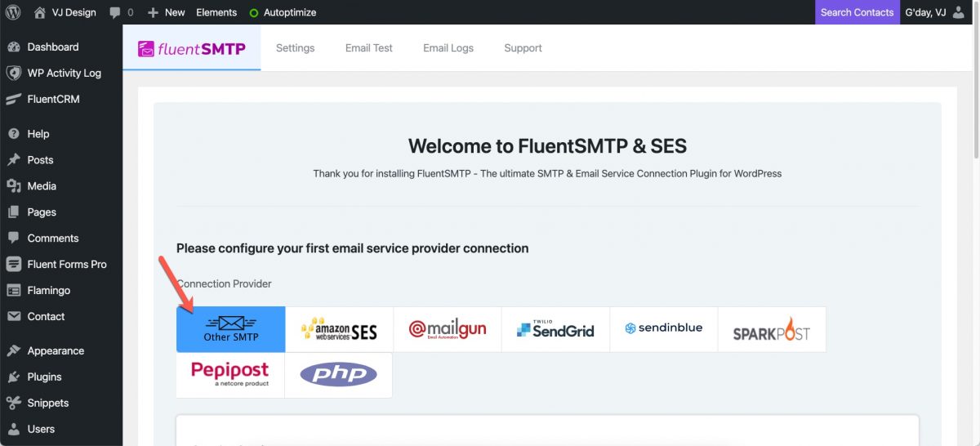The image size is (980, 446).
Task: Select the Other SMTP connection provider
Action: tap(230, 329)
